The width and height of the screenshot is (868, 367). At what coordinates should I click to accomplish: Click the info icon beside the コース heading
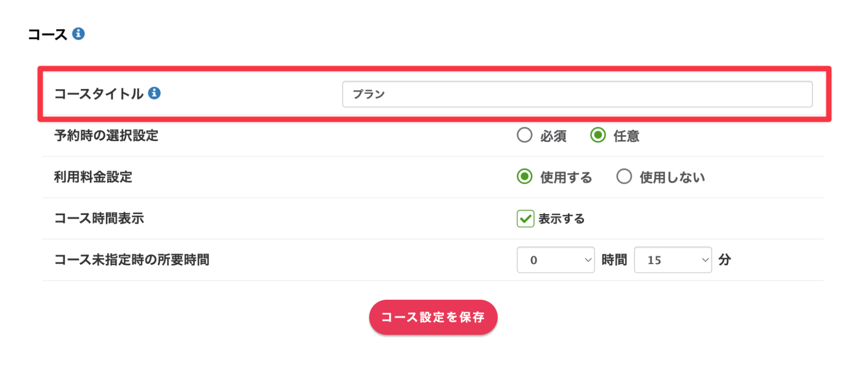tap(79, 33)
